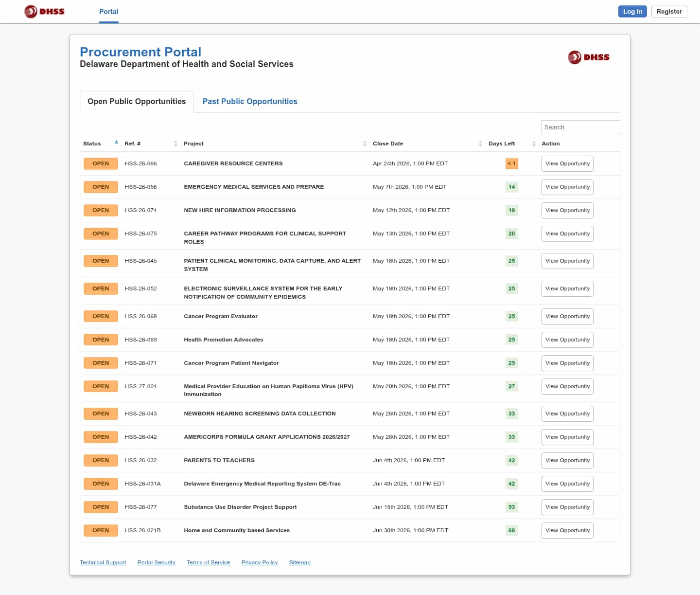
Task: Click the DHSS logo beside the Procurement Portal heading
Action: coord(588,57)
